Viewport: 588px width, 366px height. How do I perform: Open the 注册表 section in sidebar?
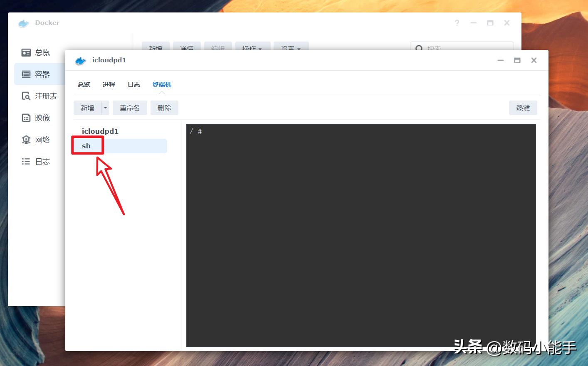[26, 96]
